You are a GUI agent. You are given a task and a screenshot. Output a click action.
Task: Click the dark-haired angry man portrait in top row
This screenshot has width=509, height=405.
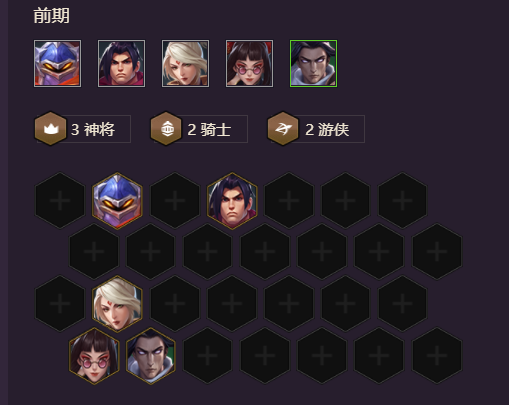click(x=121, y=63)
